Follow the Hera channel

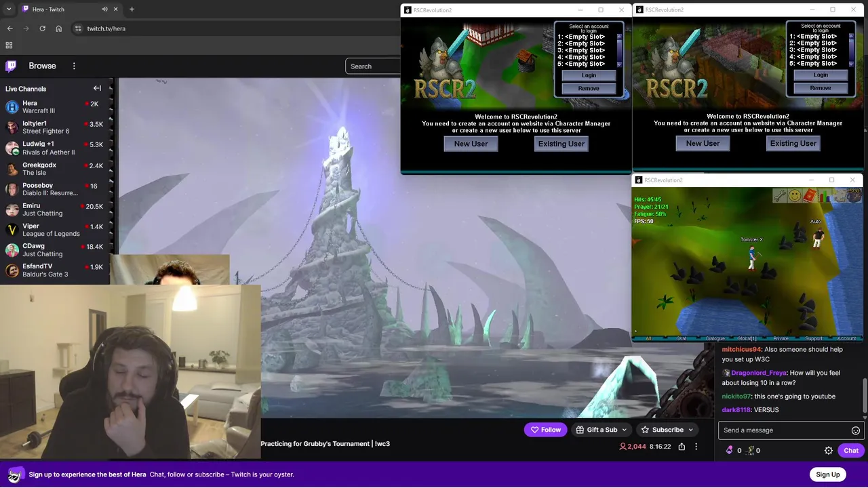[x=545, y=430]
